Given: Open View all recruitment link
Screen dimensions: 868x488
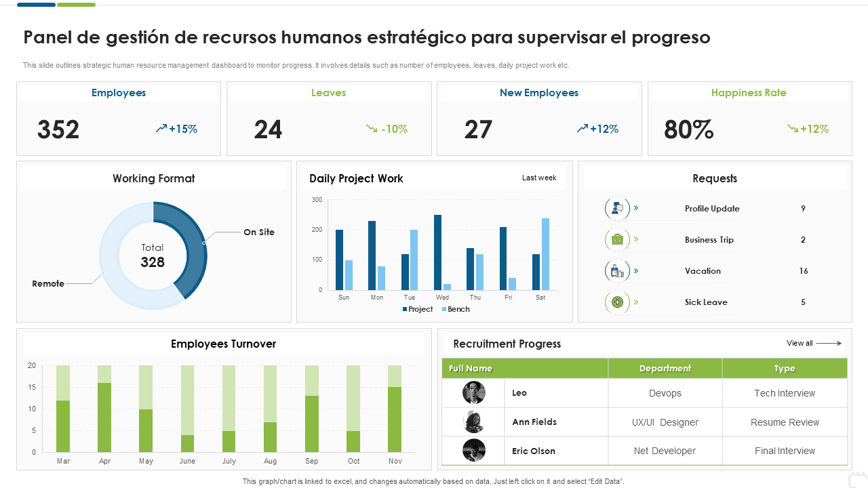Looking at the screenshot, I should (x=814, y=343).
